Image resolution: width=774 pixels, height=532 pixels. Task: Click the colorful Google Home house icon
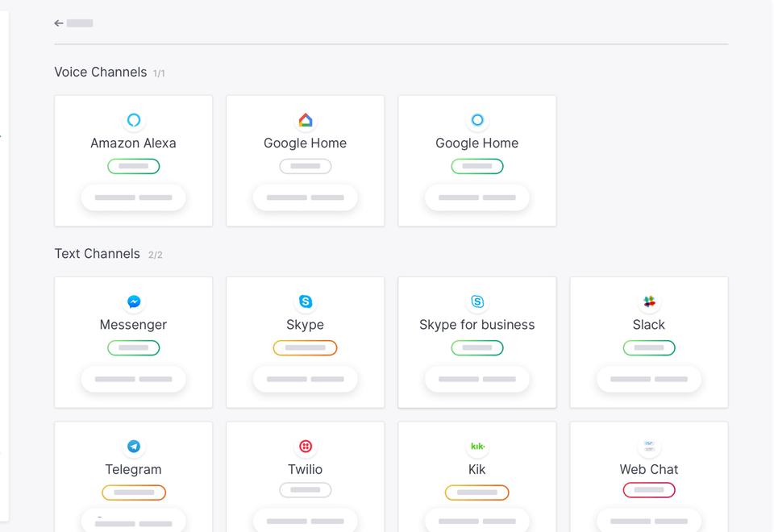(x=306, y=120)
